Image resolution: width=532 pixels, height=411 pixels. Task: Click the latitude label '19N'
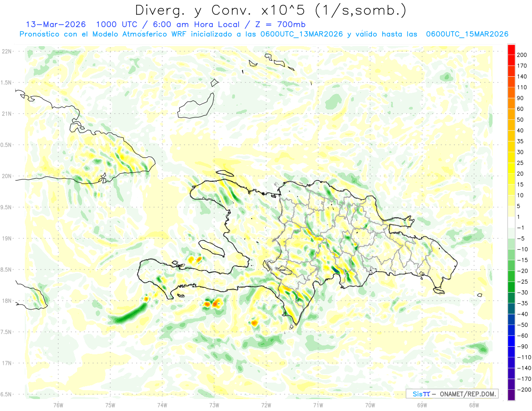(x=6, y=239)
